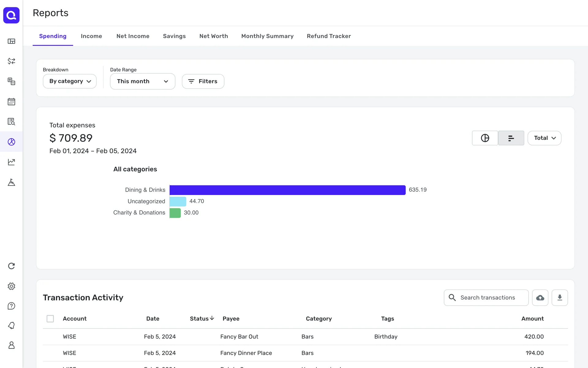Open settings gear in sidebar
Viewport: 588px width, 368px height.
tap(11, 286)
